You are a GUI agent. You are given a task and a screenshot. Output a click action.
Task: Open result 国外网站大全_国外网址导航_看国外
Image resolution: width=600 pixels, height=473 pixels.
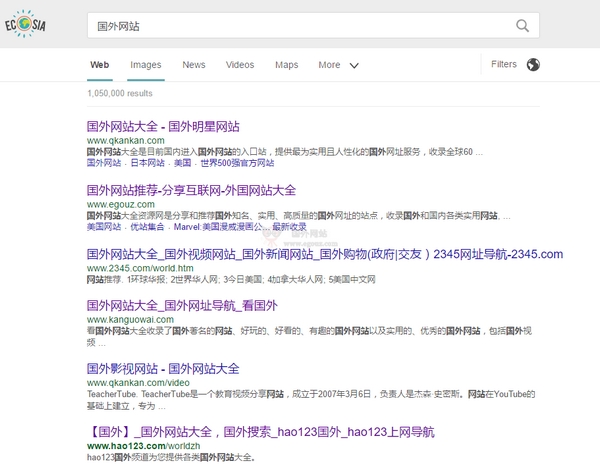coord(182,305)
